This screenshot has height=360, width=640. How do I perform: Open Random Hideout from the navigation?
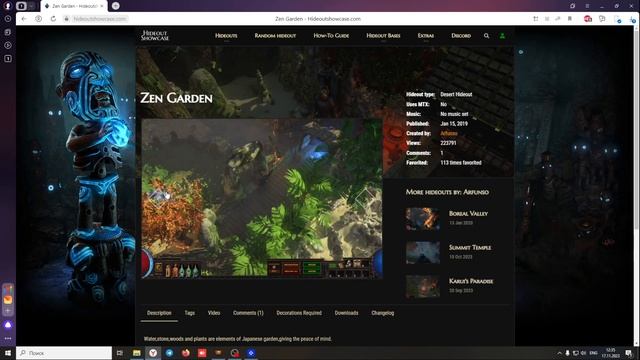coord(275,36)
